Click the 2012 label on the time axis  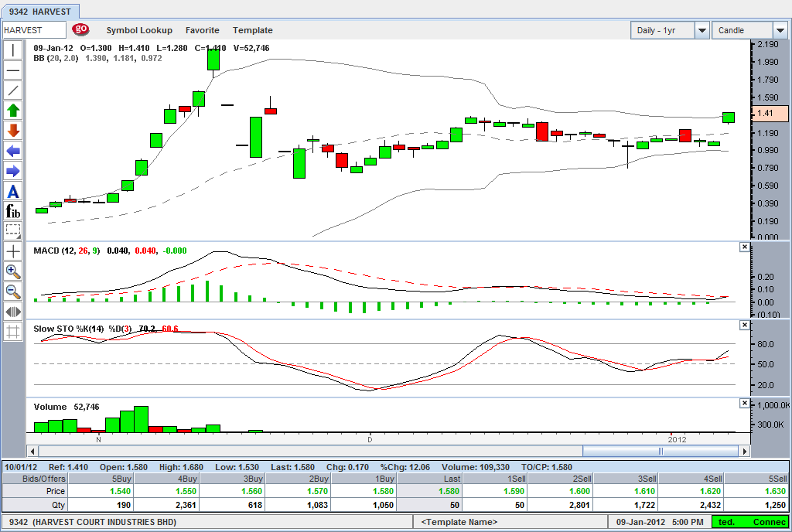coord(677,440)
